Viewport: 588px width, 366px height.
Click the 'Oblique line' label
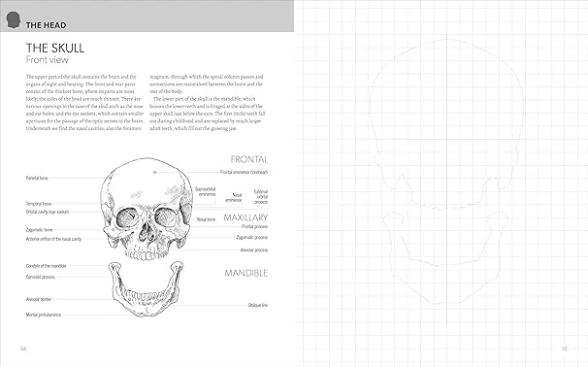point(258,305)
